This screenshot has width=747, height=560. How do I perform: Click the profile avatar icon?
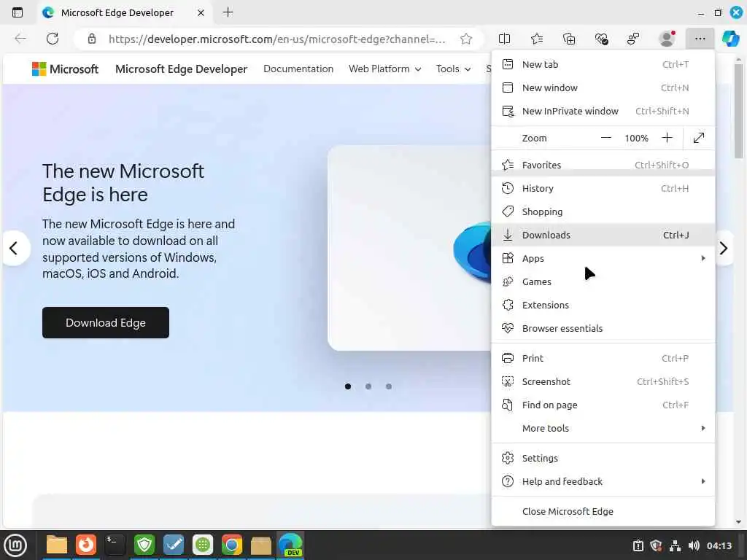(667, 39)
